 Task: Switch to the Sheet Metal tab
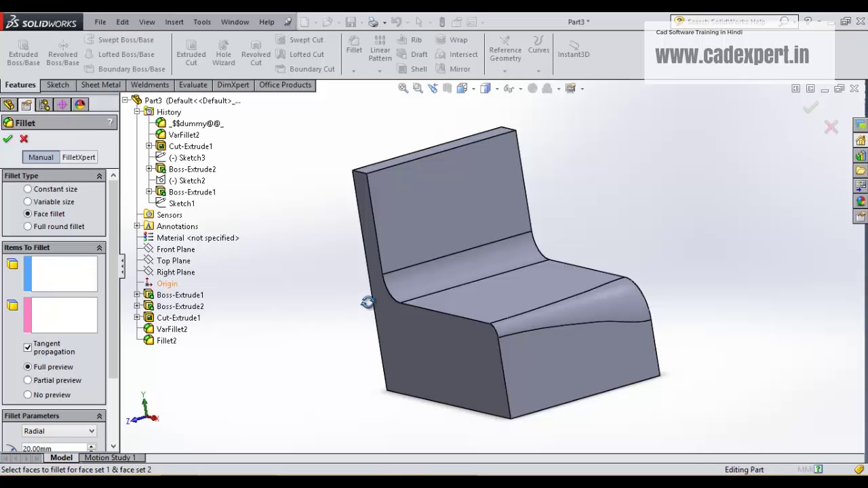[x=100, y=85]
